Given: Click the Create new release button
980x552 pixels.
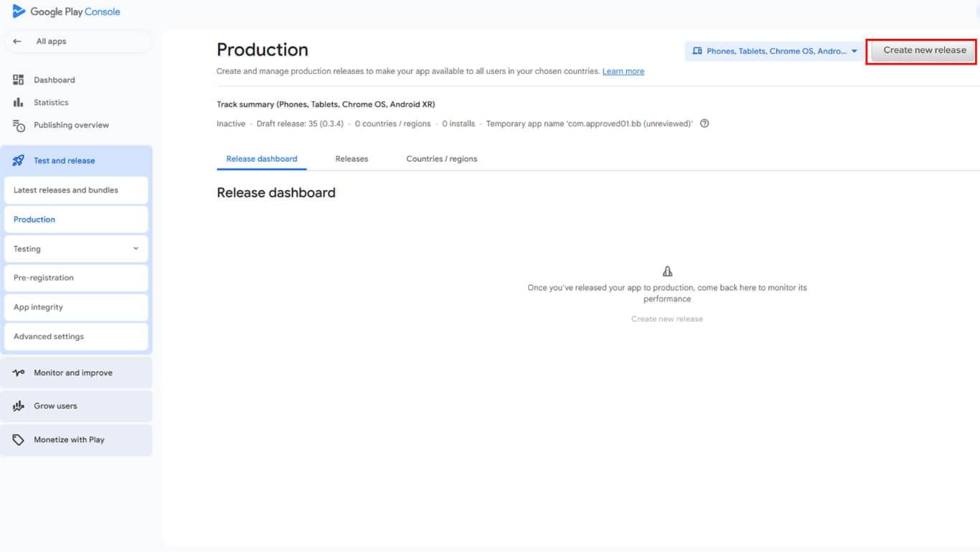Looking at the screenshot, I should 924,50.
